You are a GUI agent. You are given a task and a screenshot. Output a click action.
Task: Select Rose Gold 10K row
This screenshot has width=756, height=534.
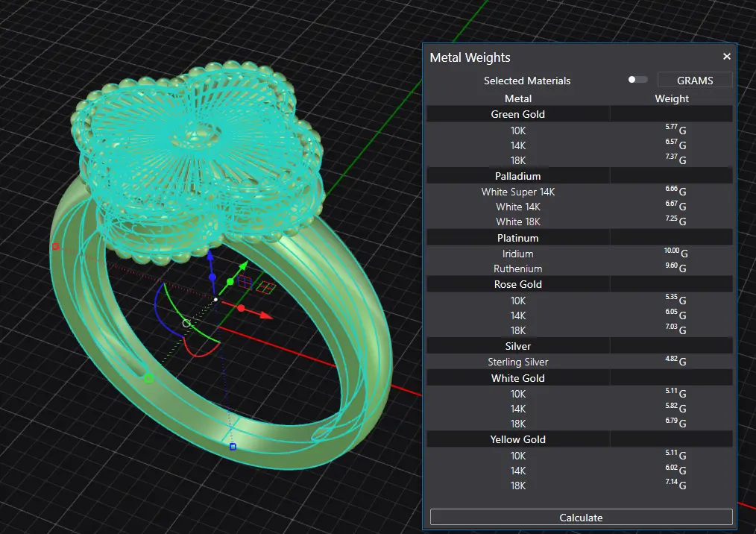(579, 301)
